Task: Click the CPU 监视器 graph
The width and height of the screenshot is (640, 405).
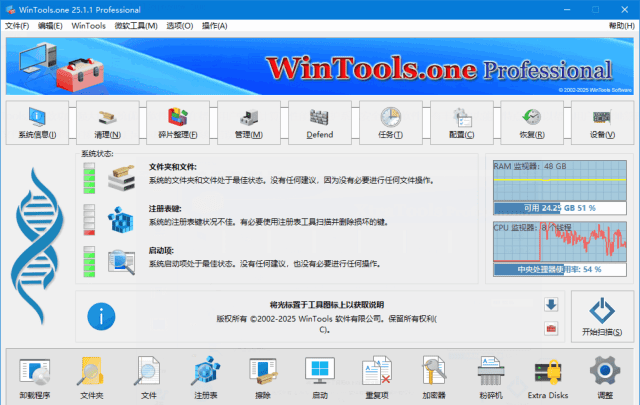Action: 560,242
